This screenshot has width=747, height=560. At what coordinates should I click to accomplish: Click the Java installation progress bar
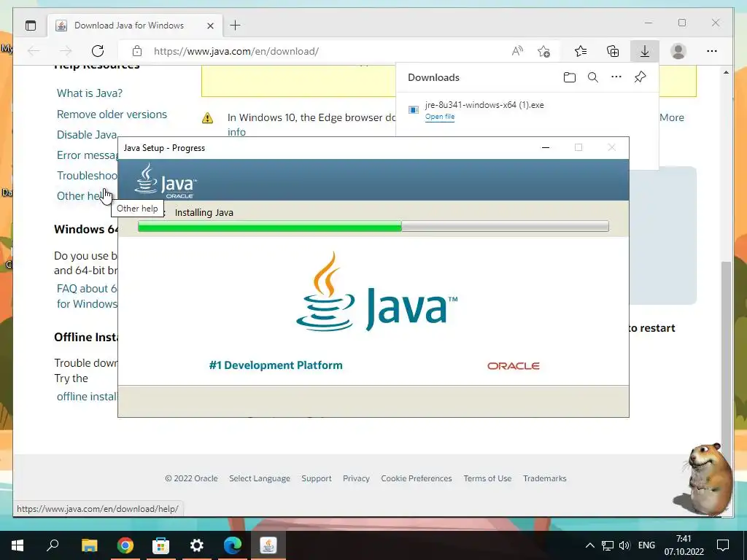(373, 226)
